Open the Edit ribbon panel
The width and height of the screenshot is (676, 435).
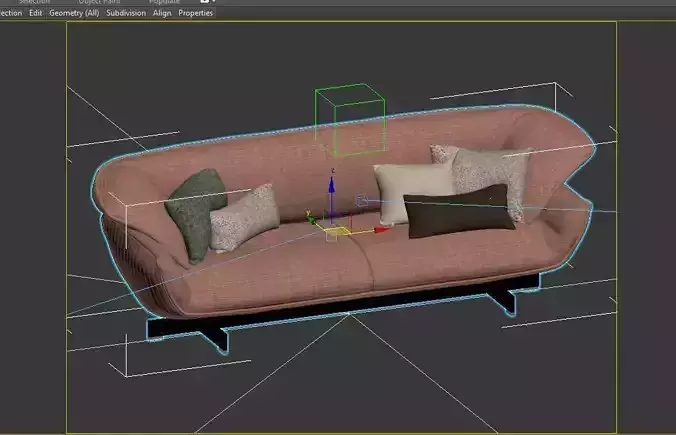click(35, 13)
